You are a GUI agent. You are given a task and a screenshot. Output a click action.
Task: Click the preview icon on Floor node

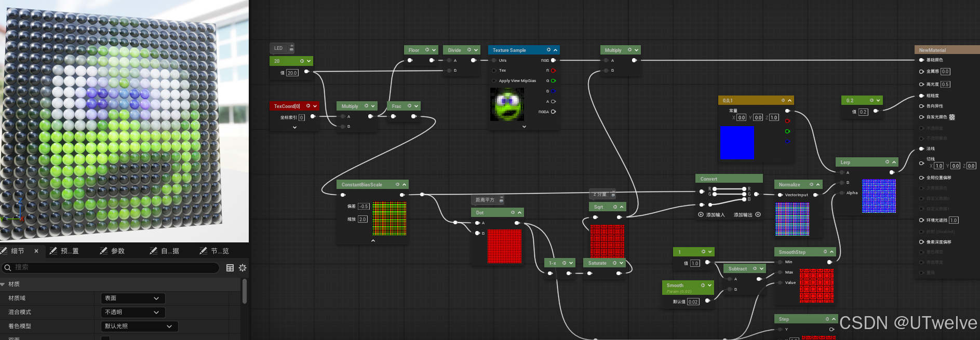click(427, 50)
